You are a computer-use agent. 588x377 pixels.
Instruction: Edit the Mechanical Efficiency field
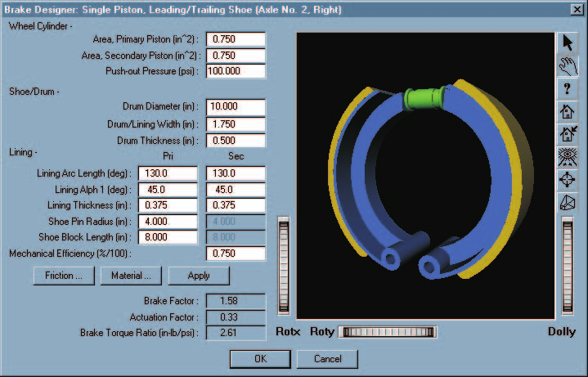click(x=236, y=254)
